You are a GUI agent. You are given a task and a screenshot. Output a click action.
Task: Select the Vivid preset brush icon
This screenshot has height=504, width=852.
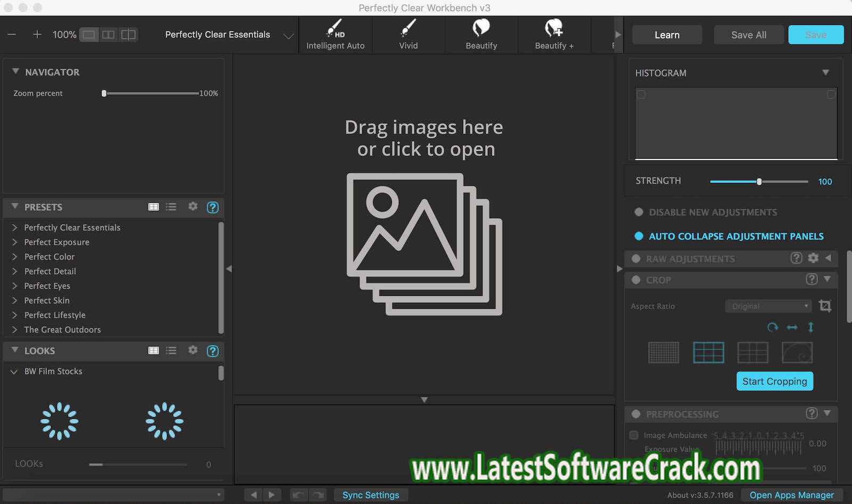(408, 28)
